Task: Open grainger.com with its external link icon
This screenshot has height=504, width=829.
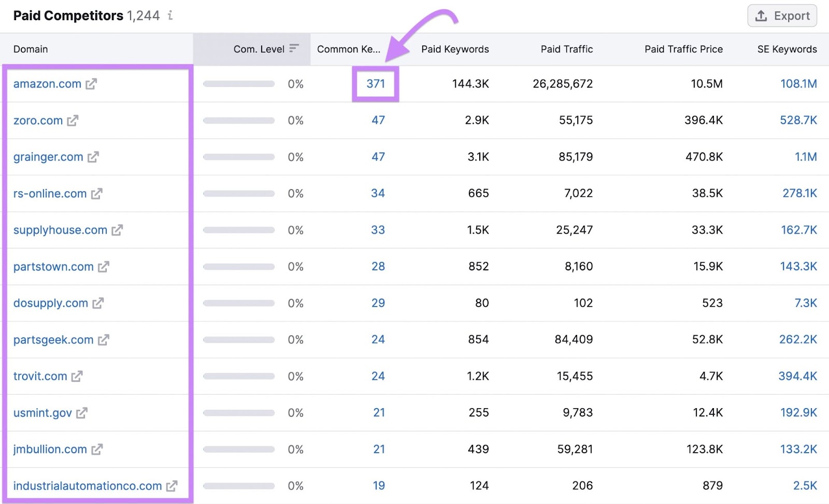Action: (x=93, y=157)
